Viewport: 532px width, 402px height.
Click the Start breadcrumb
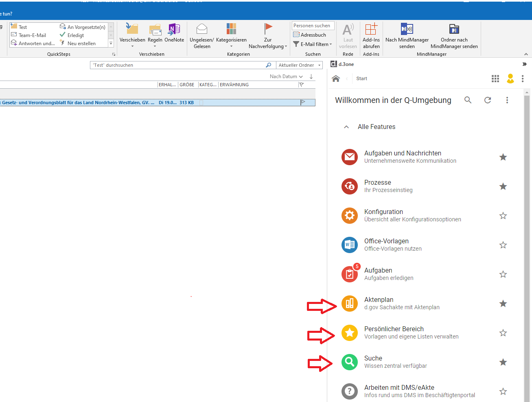(x=361, y=79)
